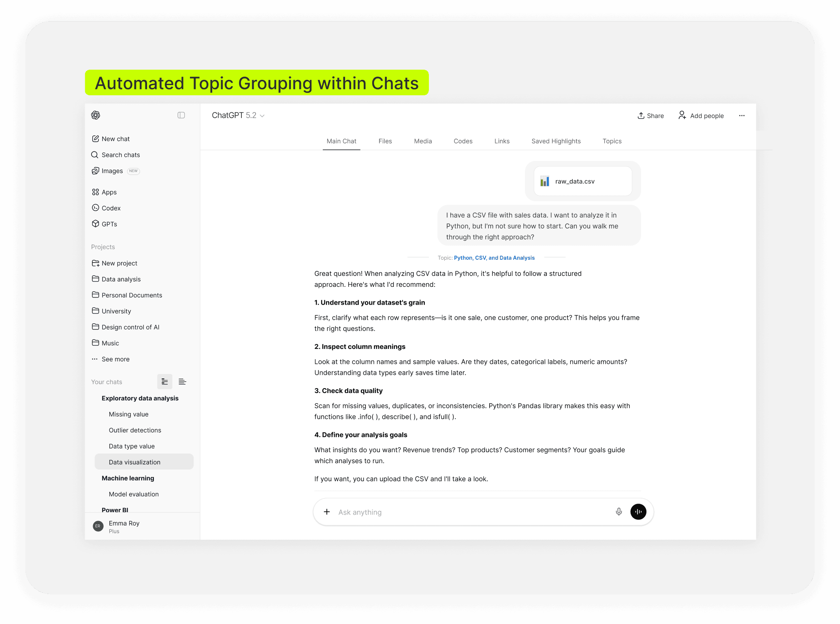Open Search chats
The height and width of the screenshot is (624, 840).
pos(120,155)
